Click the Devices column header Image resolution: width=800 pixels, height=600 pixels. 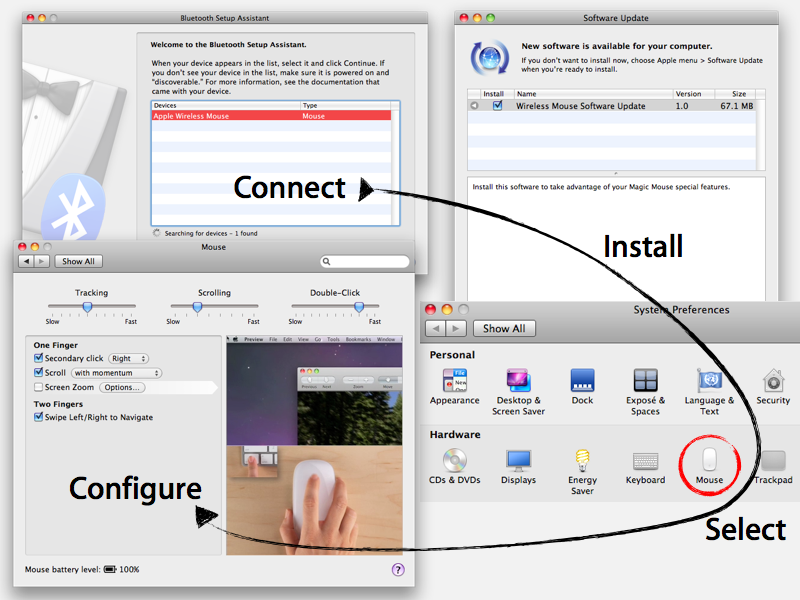point(226,105)
